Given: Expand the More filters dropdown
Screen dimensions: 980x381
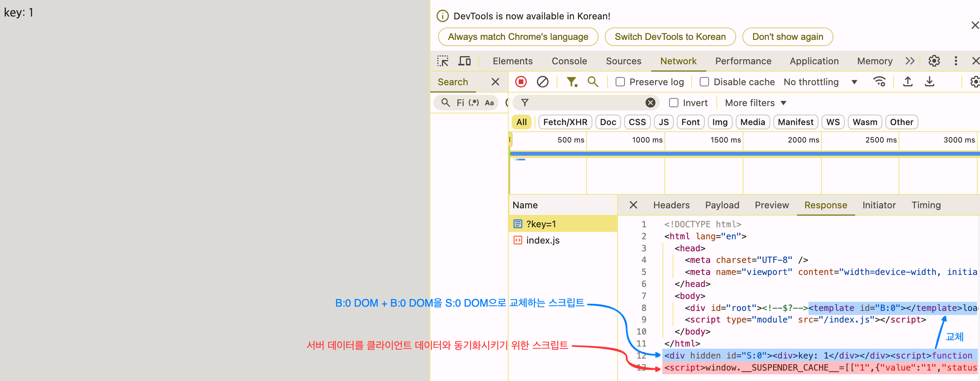Looking at the screenshot, I should [756, 103].
